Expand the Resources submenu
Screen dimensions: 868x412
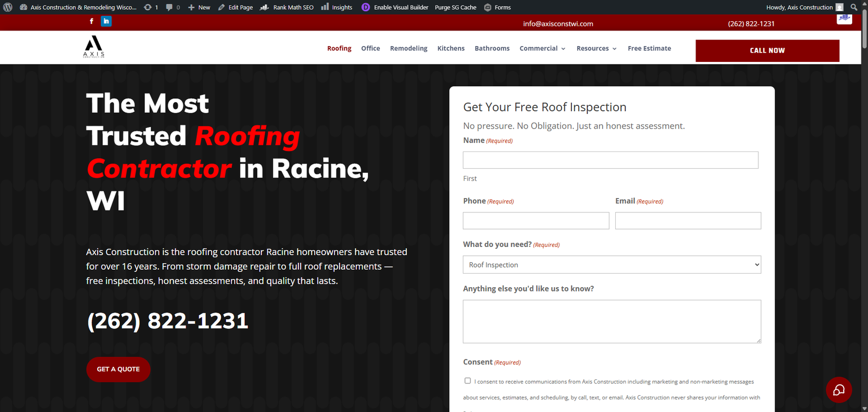[597, 48]
